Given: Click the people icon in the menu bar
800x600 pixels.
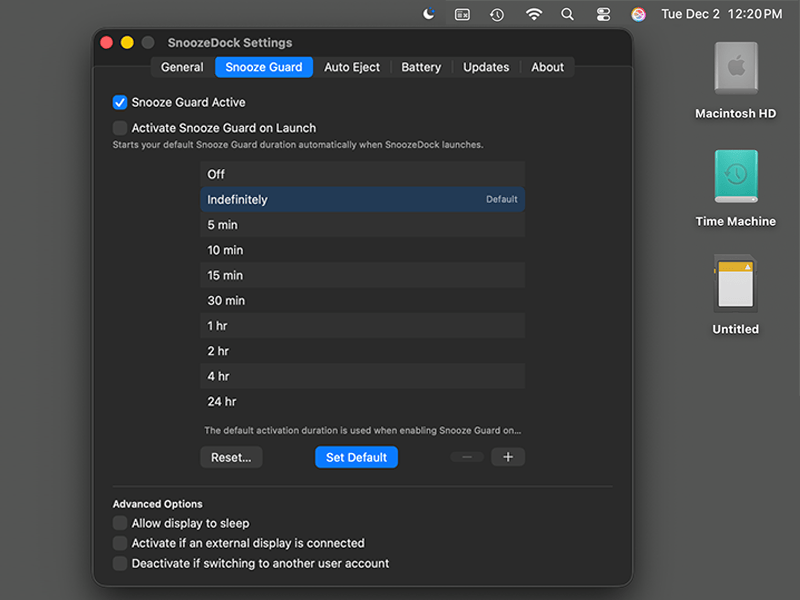Looking at the screenshot, I should 601,13.
